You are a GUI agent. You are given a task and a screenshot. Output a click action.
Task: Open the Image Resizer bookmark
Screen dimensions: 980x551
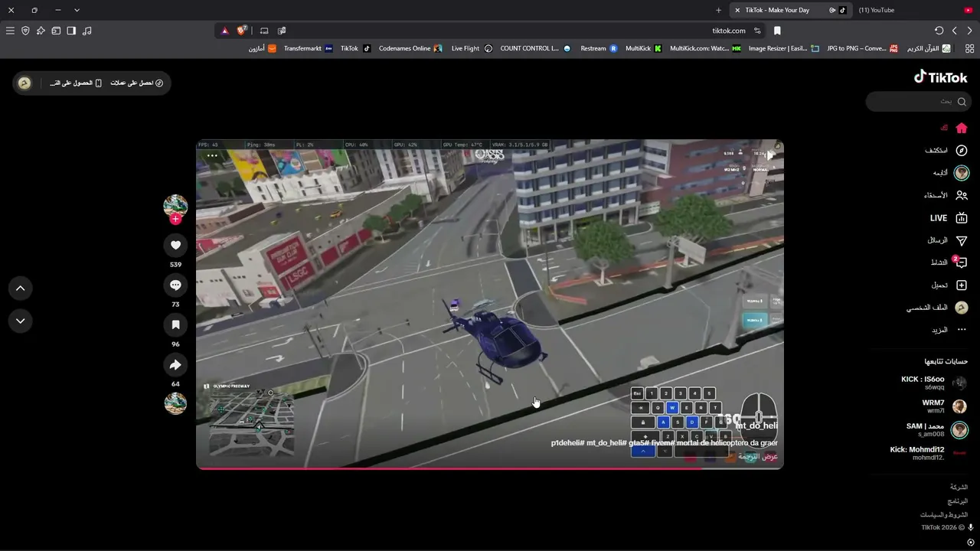(x=784, y=48)
